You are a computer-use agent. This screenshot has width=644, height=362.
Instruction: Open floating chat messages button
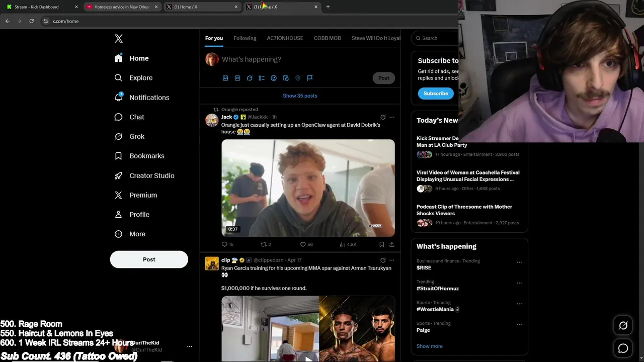coord(623,348)
